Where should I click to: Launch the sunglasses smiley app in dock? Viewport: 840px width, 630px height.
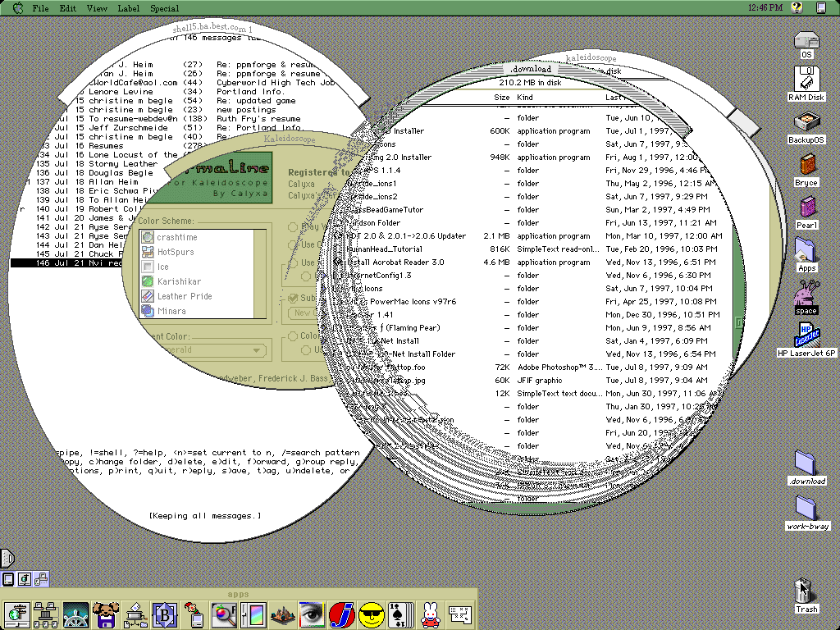372,614
